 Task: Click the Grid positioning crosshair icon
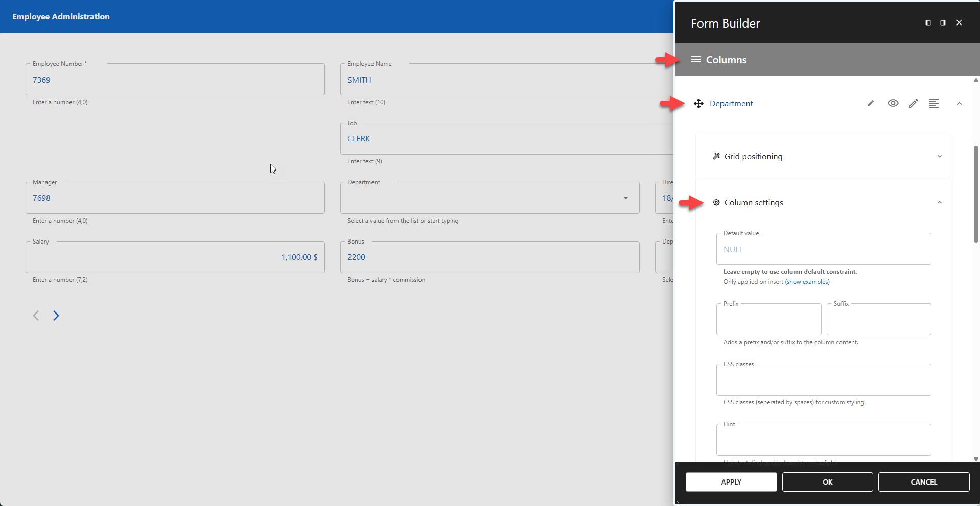click(716, 156)
